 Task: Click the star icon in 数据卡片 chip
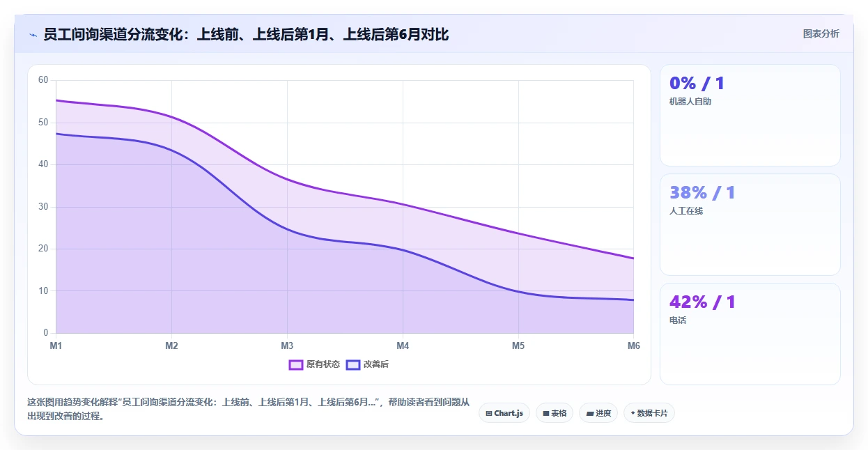(633, 413)
